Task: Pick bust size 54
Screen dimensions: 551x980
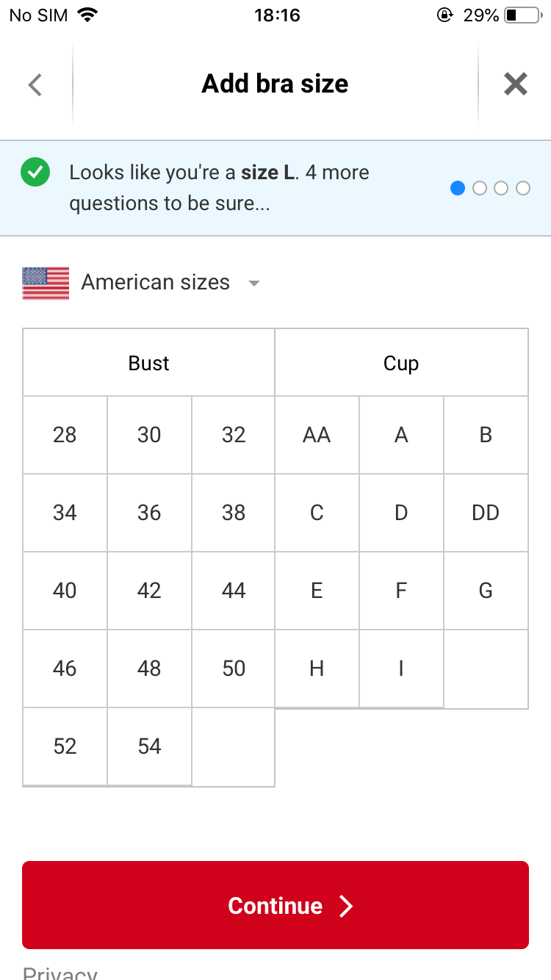Action: pyautogui.click(x=149, y=746)
